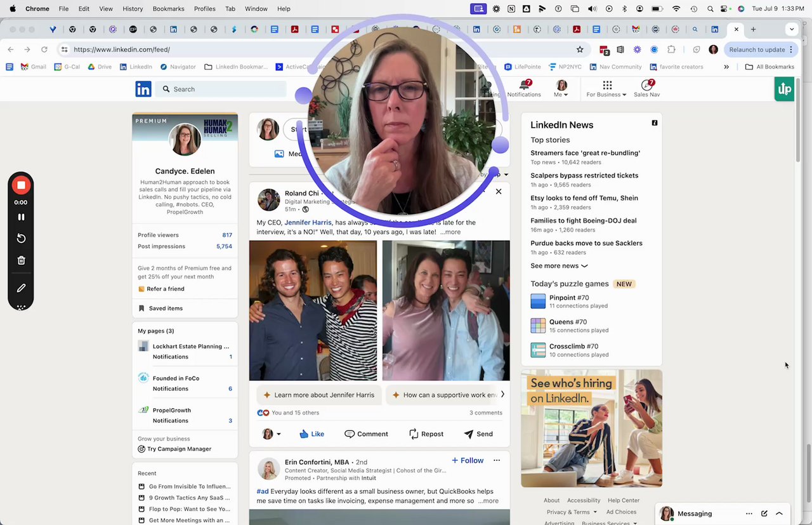
Task: Open the Privacy & Terms dropdown
Action: coord(572,512)
